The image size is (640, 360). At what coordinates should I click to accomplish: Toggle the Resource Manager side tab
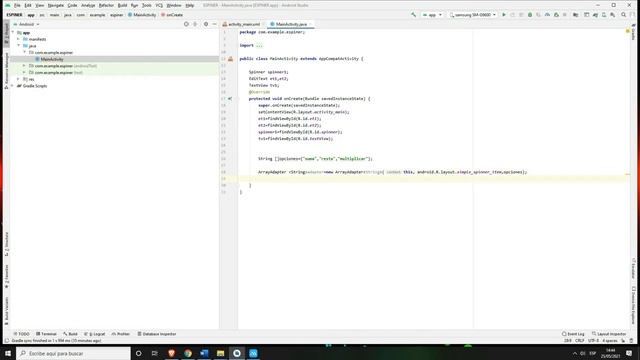[6, 70]
